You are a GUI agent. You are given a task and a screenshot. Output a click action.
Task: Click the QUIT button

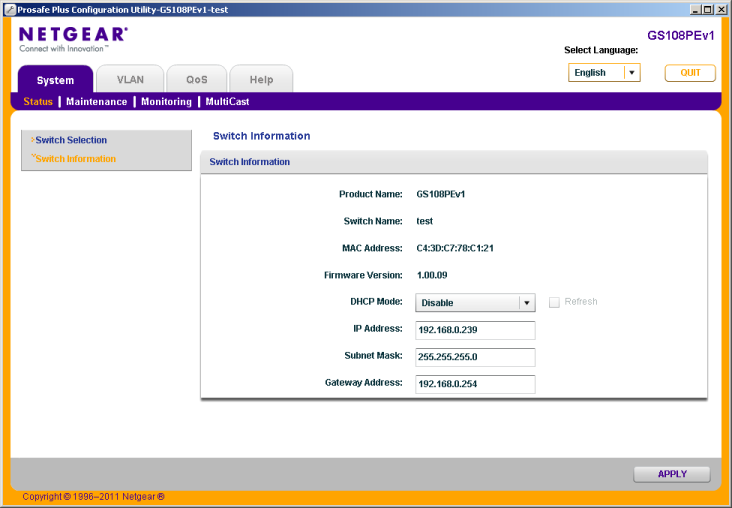(x=690, y=73)
